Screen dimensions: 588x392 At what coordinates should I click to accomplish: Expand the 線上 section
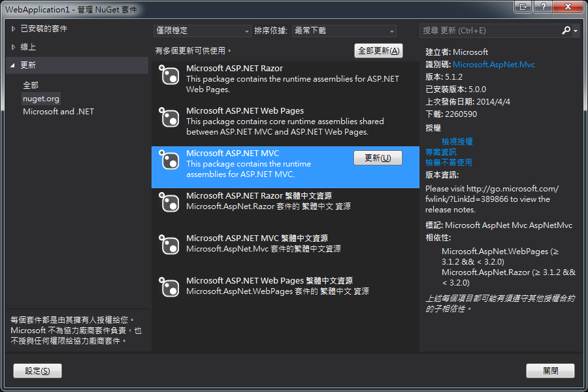(13, 47)
